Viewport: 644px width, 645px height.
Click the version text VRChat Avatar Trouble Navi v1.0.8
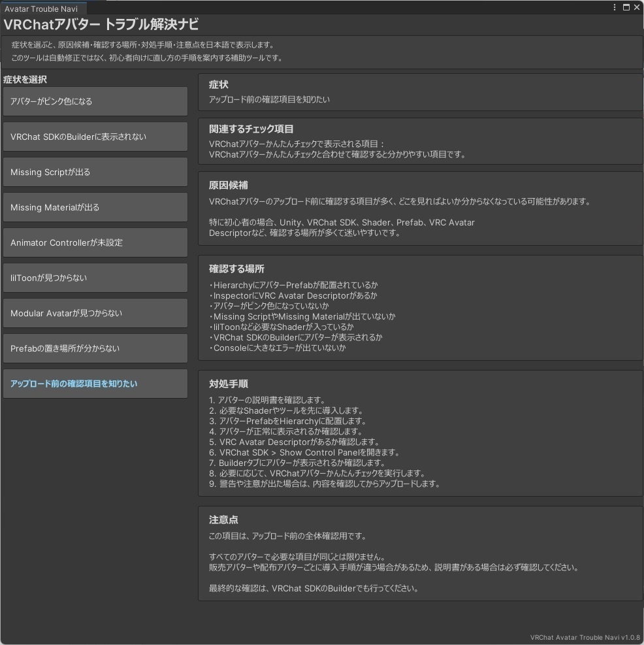point(585,637)
